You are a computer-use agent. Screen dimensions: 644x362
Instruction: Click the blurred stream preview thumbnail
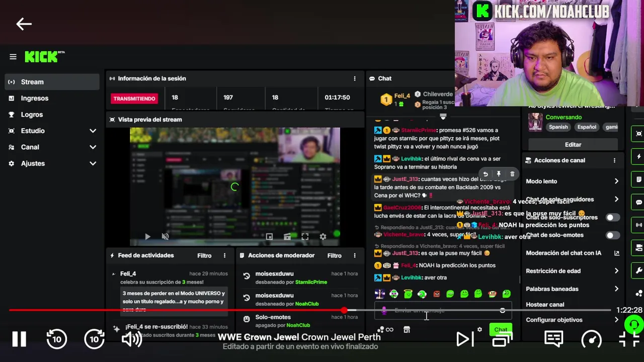click(235, 187)
